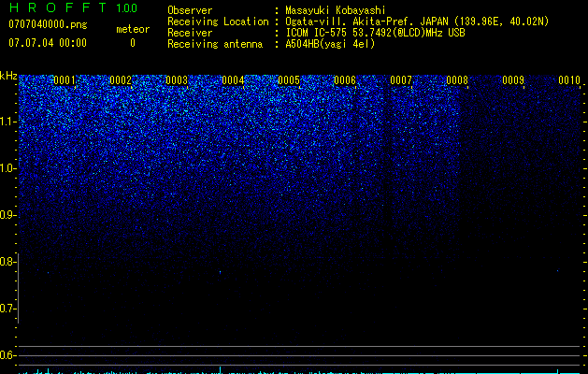Screen dimensions: 588x374
Task: Click time marker 0002
Action: click(x=121, y=80)
